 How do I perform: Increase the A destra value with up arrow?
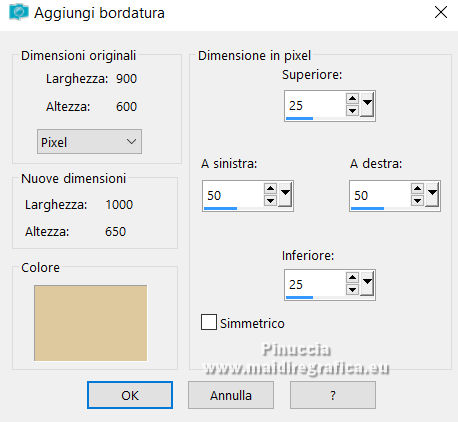[417, 189]
